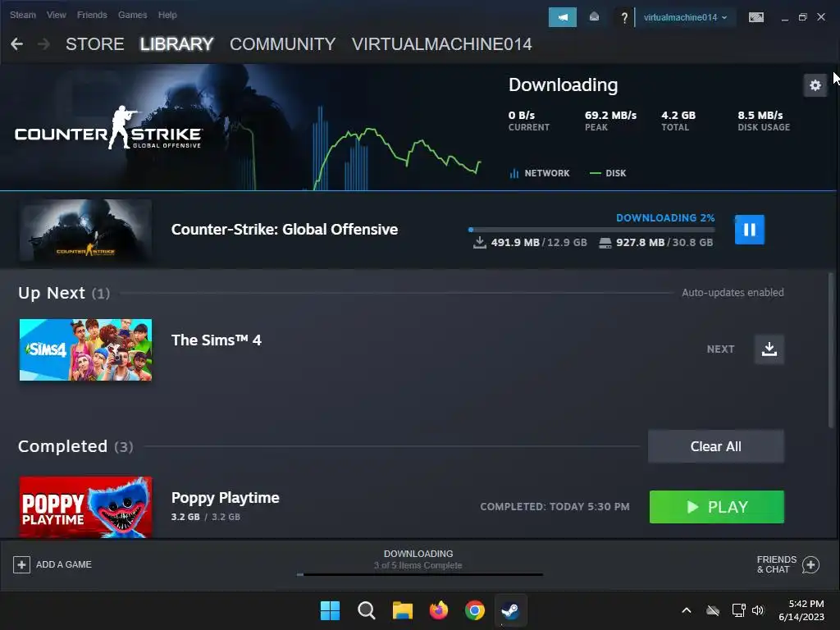Viewport: 840px width, 630px height.
Task: Pause the Counter-Strike download
Action: tap(749, 230)
